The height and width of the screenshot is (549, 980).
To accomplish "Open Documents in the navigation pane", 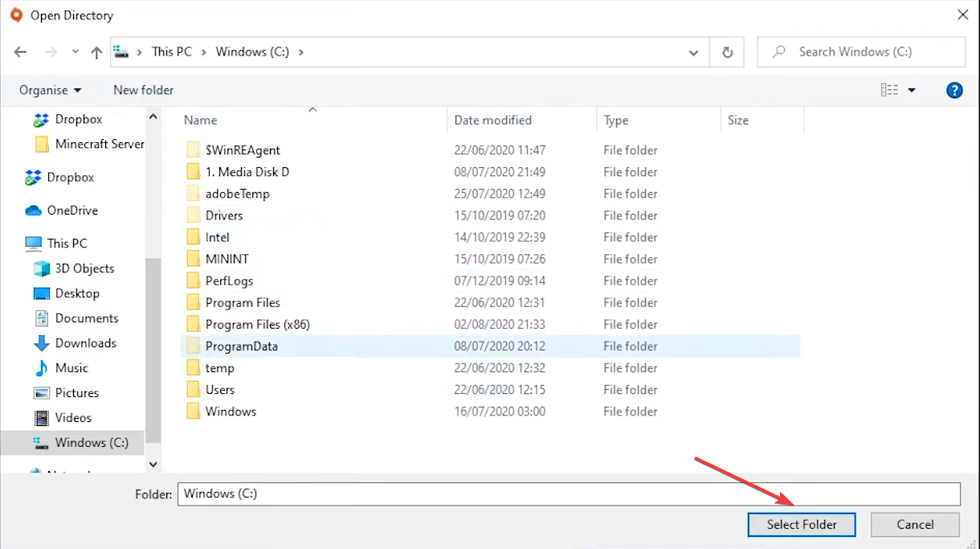I will tap(87, 318).
